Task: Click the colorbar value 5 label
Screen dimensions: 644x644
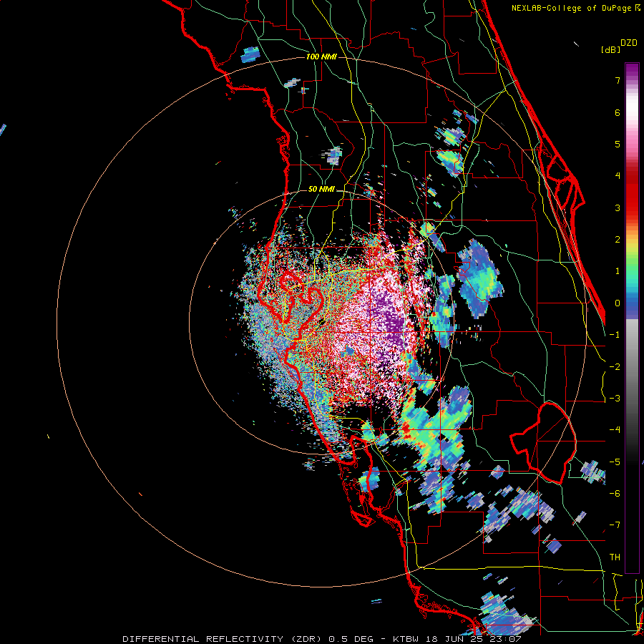Action: point(618,144)
